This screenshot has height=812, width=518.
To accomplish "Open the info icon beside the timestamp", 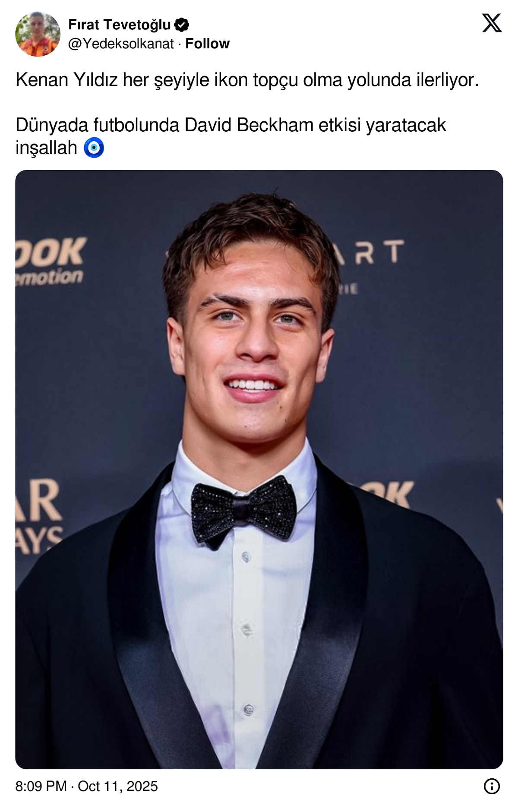I will (492, 786).
